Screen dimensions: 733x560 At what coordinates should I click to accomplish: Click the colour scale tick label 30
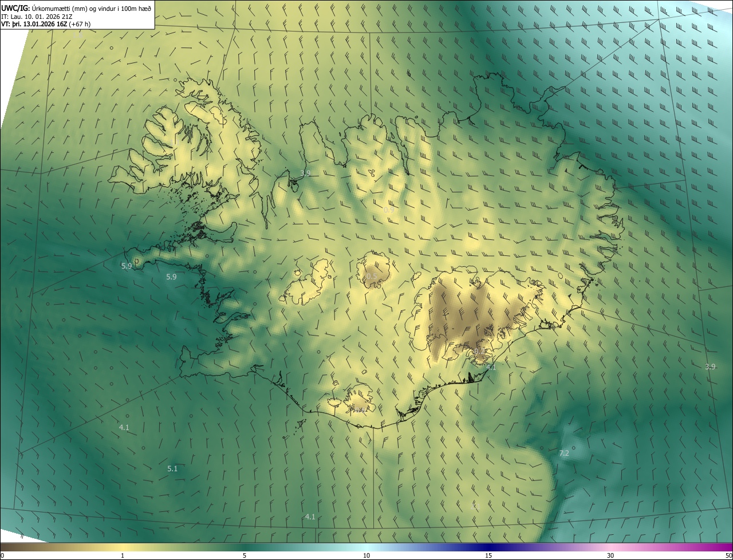coord(610,555)
